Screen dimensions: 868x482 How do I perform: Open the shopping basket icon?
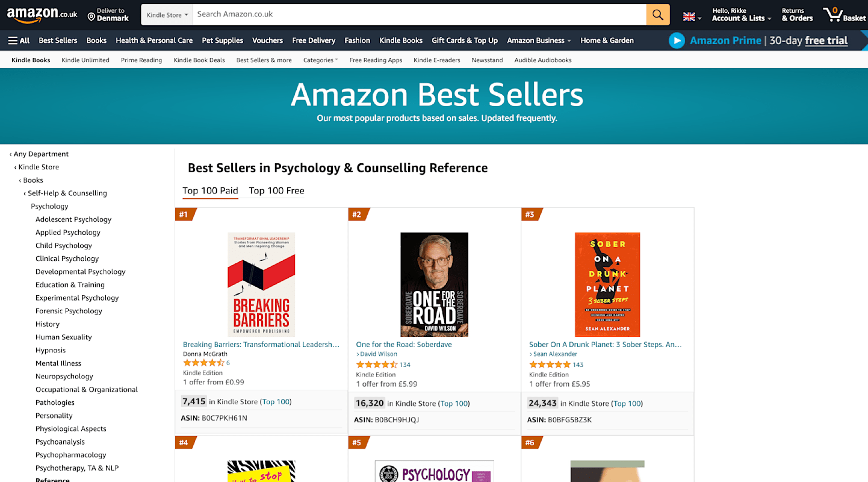pyautogui.click(x=834, y=14)
